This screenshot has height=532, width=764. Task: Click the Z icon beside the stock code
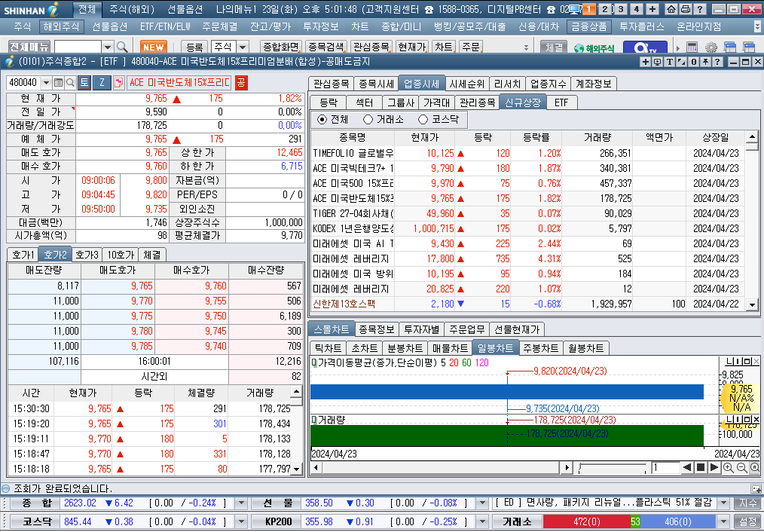(x=102, y=83)
